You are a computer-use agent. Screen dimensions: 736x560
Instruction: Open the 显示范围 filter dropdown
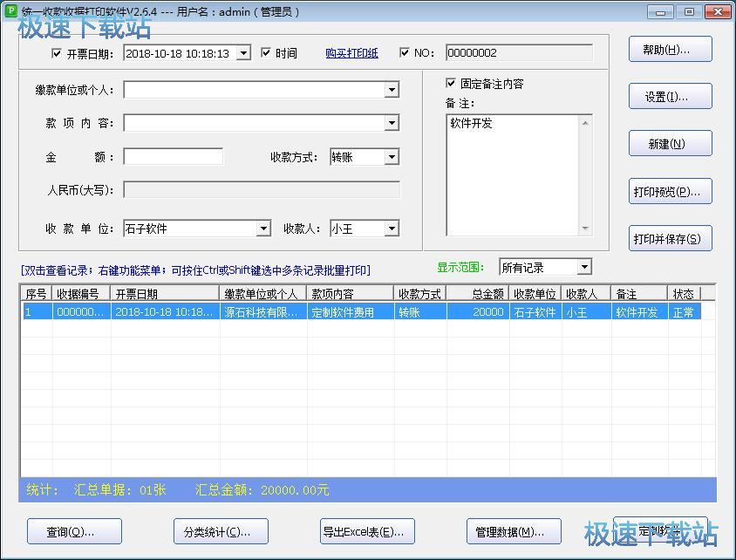click(x=584, y=267)
